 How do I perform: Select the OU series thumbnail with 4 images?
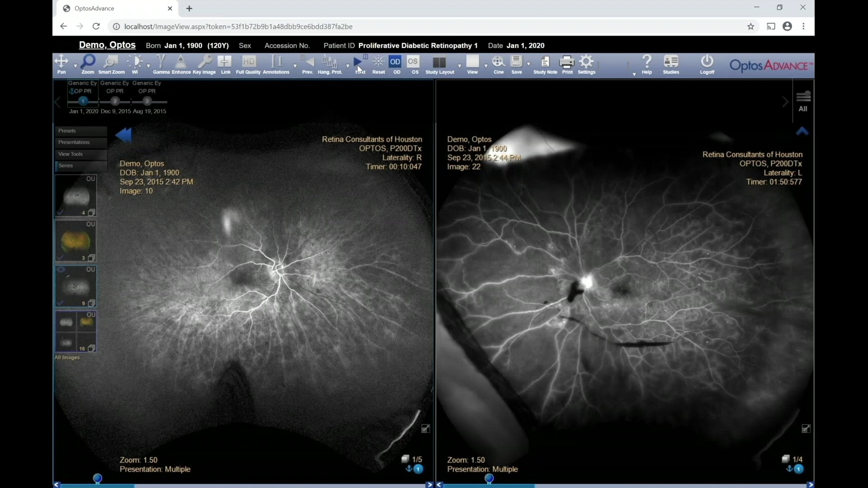(75, 196)
